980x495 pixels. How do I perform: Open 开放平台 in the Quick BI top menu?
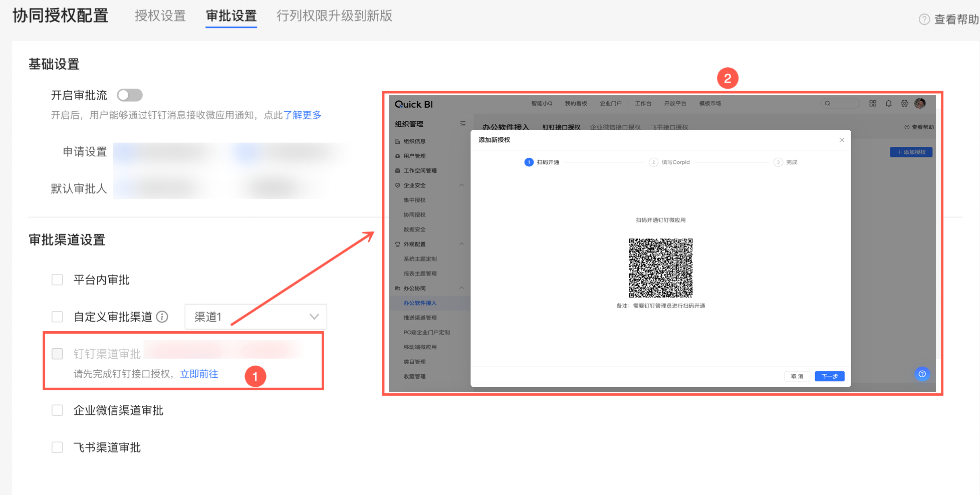click(675, 104)
